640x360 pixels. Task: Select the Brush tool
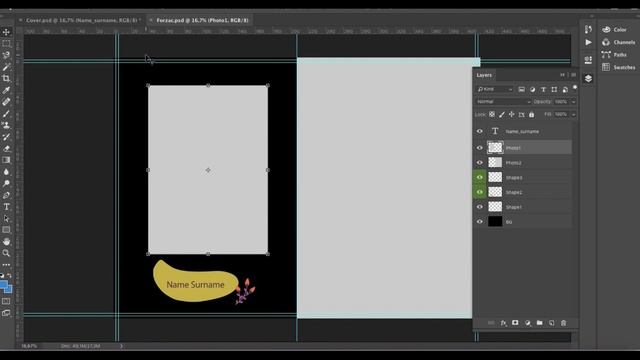tap(6, 113)
